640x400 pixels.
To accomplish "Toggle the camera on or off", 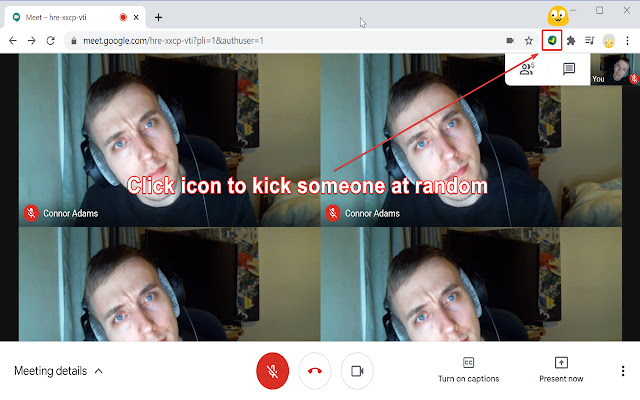I will click(x=357, y=371).
